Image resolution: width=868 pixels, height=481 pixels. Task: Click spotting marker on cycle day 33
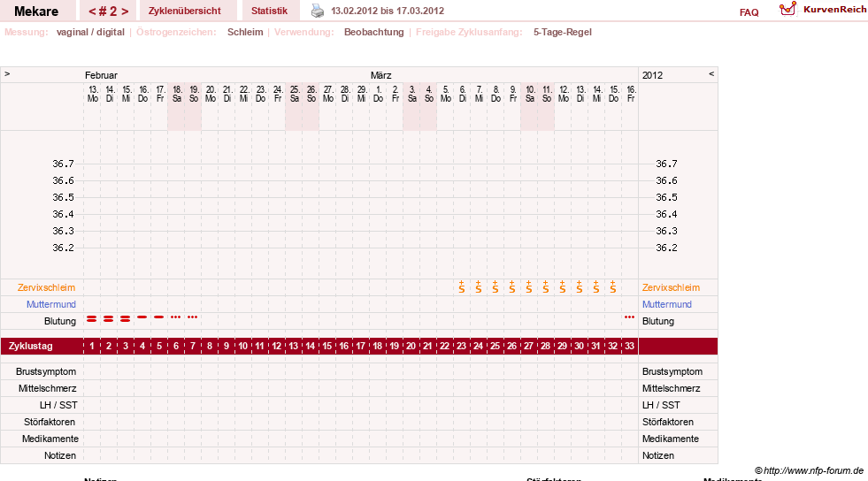pyautogui.click(x=629, y=317)
